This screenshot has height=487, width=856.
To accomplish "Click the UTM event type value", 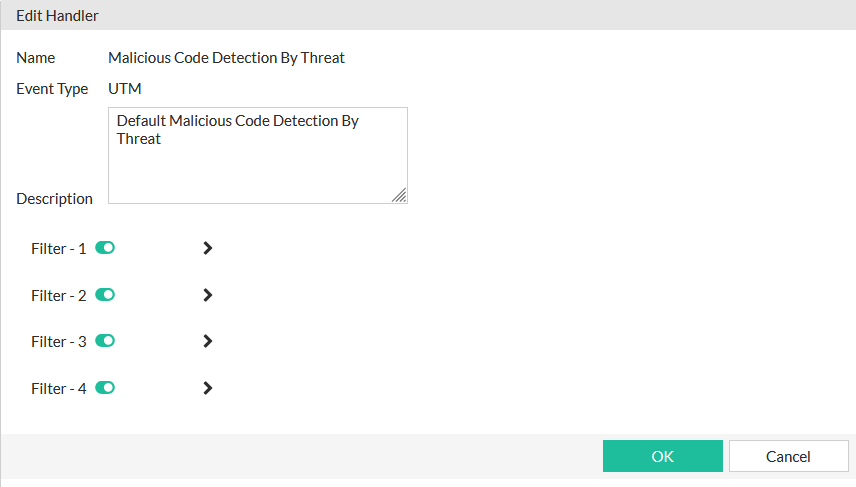I will coord(125,89).
